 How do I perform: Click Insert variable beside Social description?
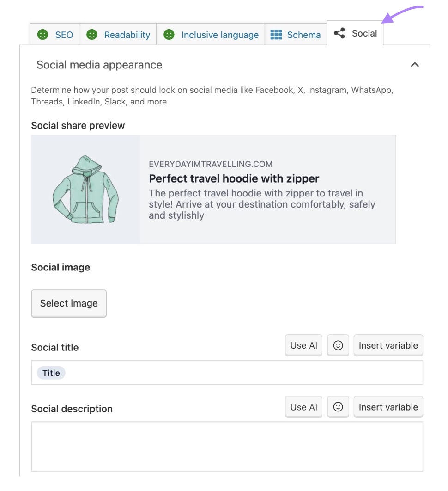[x=388, y=407]
